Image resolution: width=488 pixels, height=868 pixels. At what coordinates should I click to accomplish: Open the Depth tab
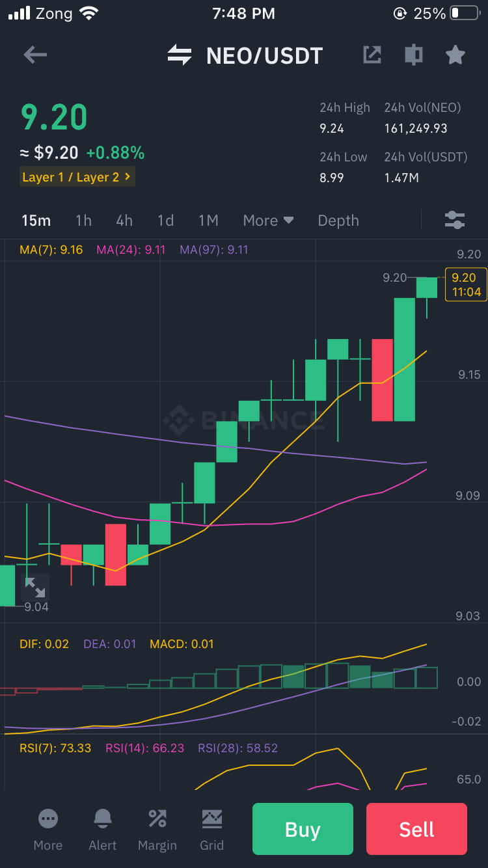[338, 221]
